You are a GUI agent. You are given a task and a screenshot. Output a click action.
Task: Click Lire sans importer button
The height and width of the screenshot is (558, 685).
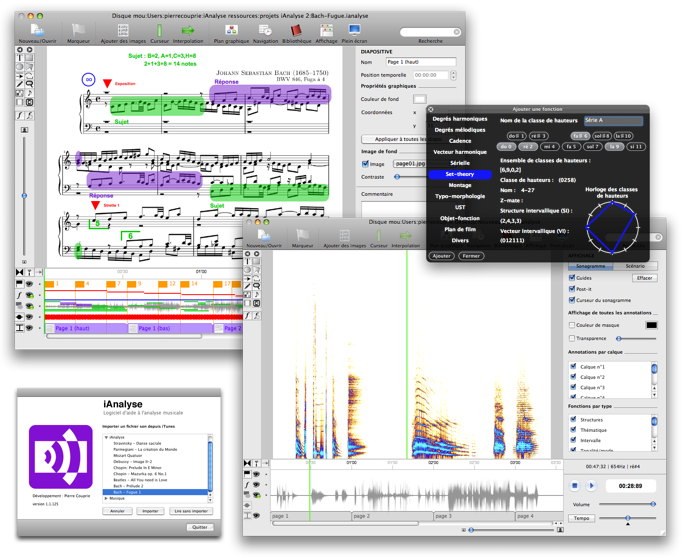(x=191, y=511)
